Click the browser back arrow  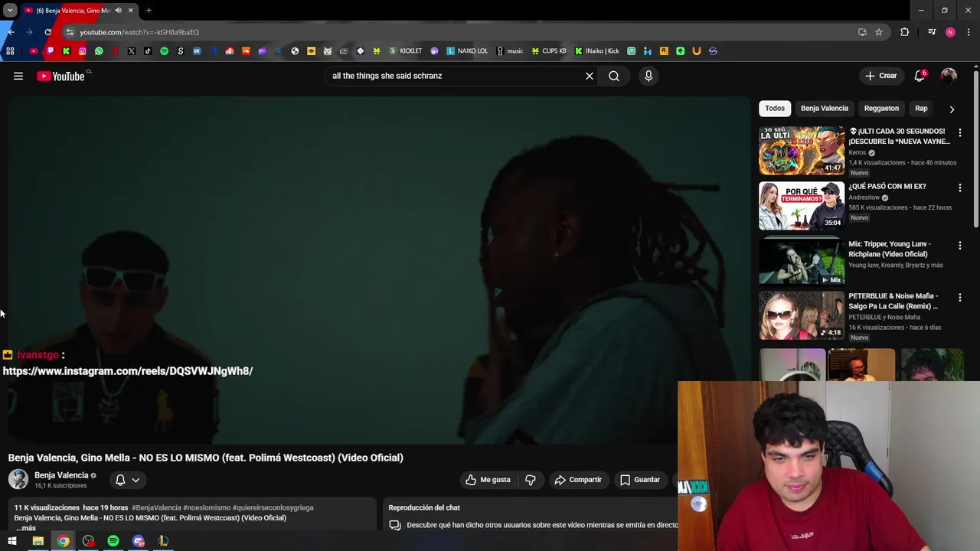point(11,32)
